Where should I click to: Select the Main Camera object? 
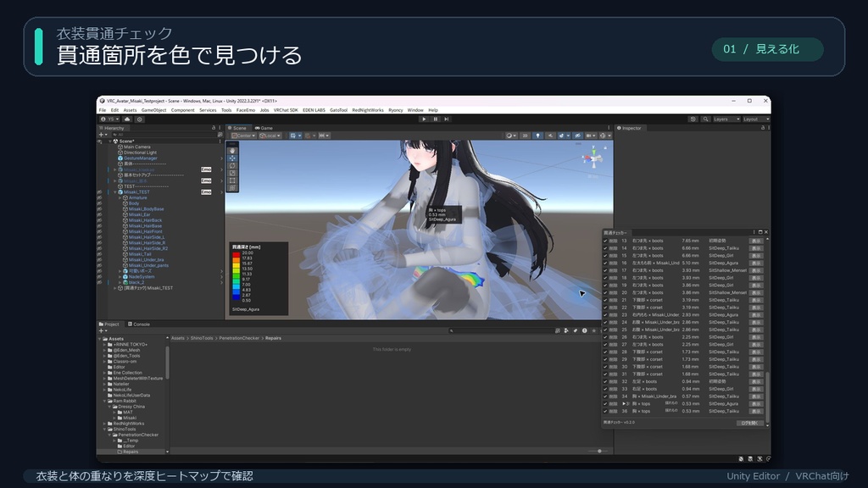136,147
